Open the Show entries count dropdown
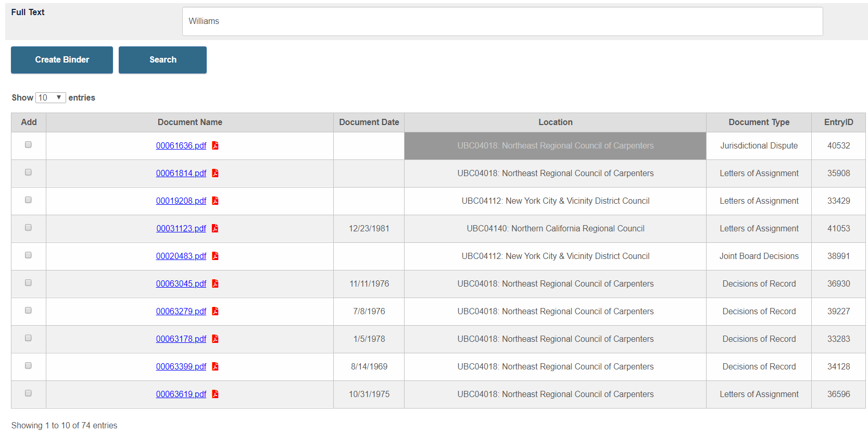The image size is (868, 432). (51, 97)
